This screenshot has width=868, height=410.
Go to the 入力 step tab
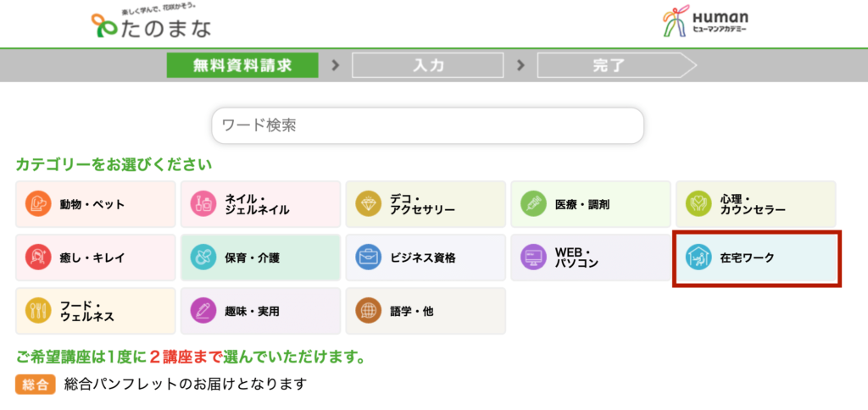click(x=428, y=65)
